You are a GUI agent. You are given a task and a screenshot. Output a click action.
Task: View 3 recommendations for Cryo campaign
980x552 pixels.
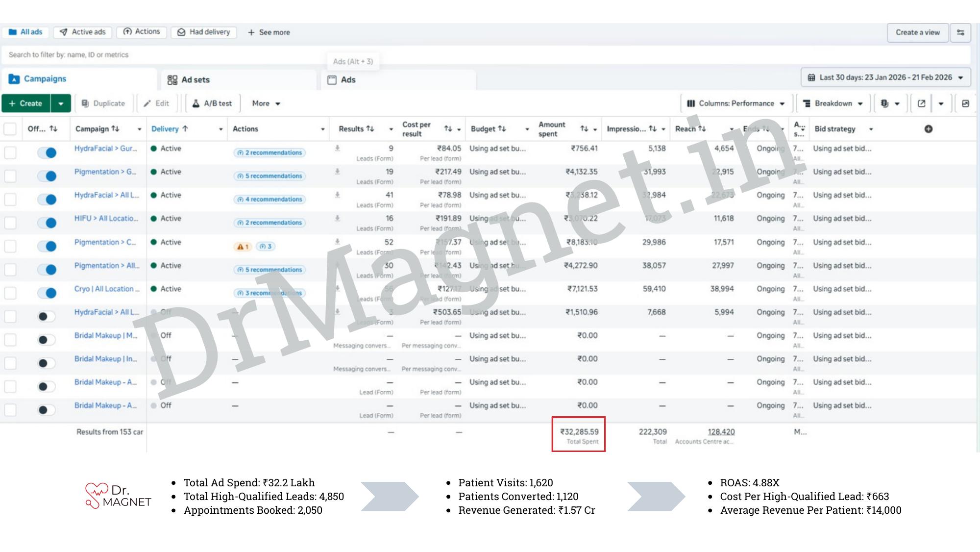269,293
